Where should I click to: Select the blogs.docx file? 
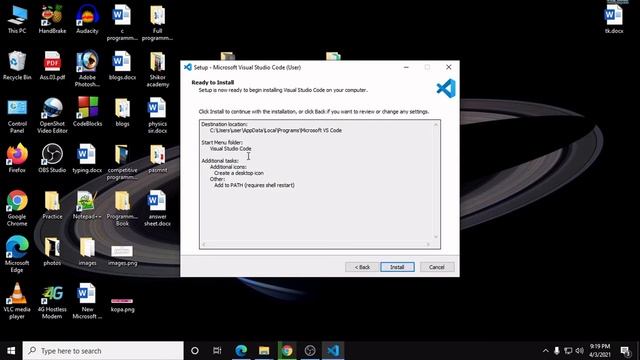pos(122,66)
